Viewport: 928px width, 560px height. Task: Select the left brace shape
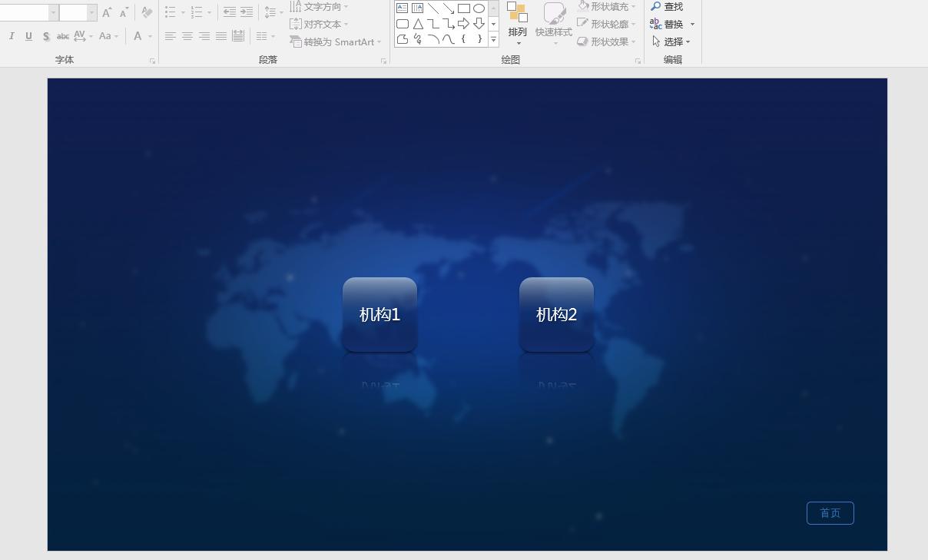click(464, 39)
